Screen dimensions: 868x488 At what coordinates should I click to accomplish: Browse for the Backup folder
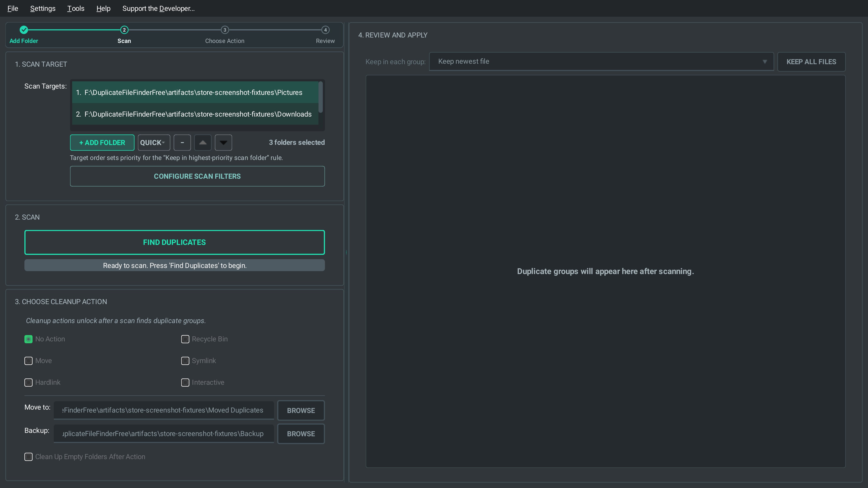(x=301, y=434)
